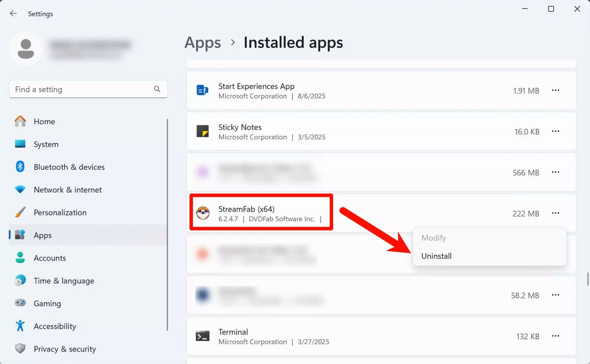The height and width of the screenshot is (364, 590).
Task: Click the Sticky Notes app icon
Action: 203,131
